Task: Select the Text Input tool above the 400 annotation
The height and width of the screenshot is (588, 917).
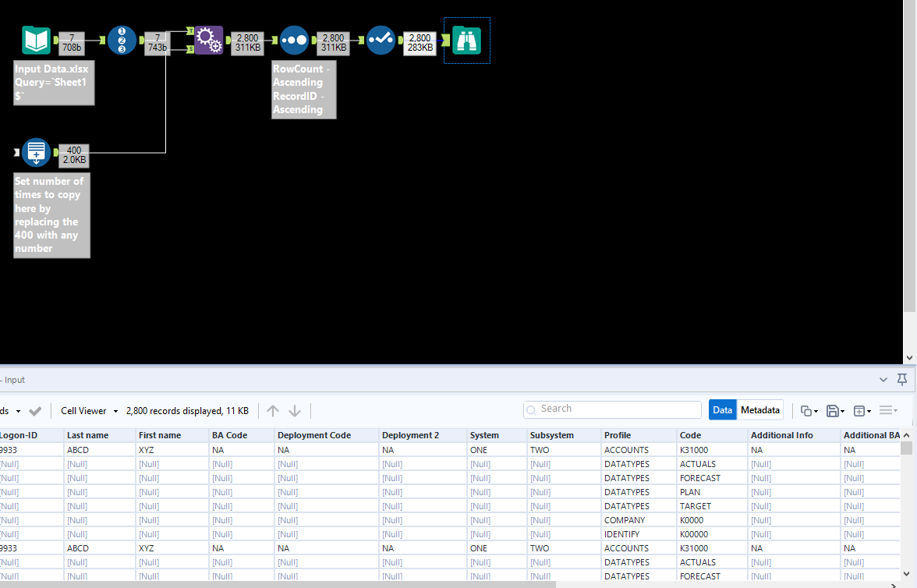Action: point(36,152)
